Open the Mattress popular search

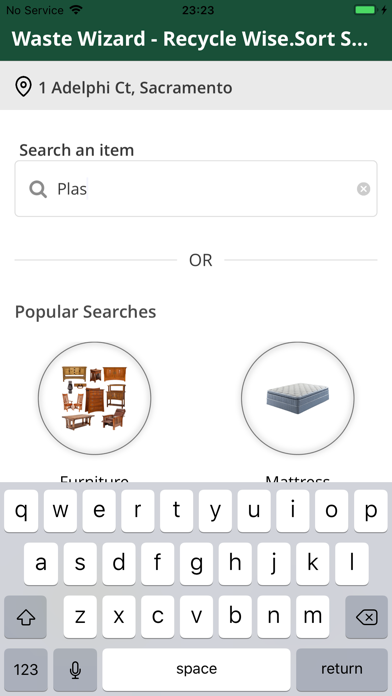(x=297, y=398)
